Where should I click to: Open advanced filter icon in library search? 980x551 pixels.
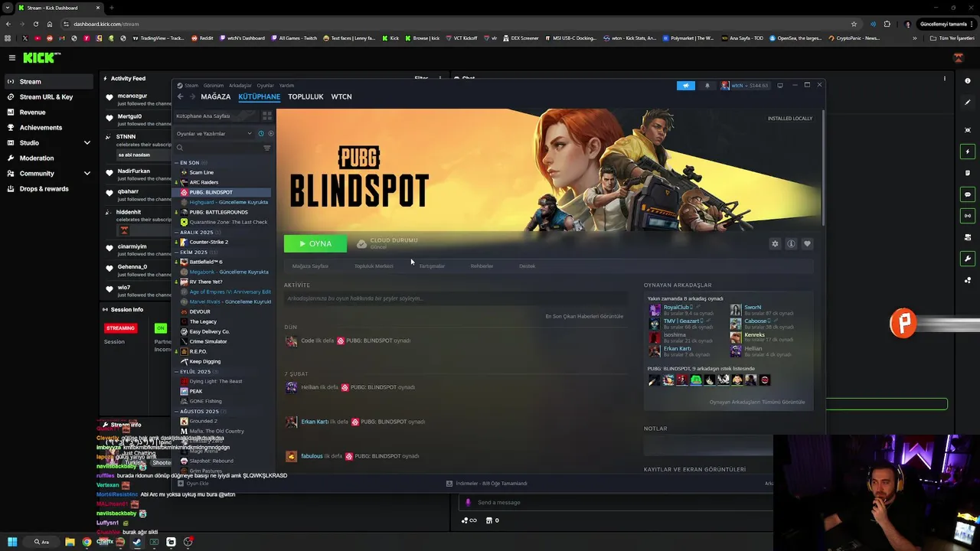pyautogui.click(x=267, y=148)
